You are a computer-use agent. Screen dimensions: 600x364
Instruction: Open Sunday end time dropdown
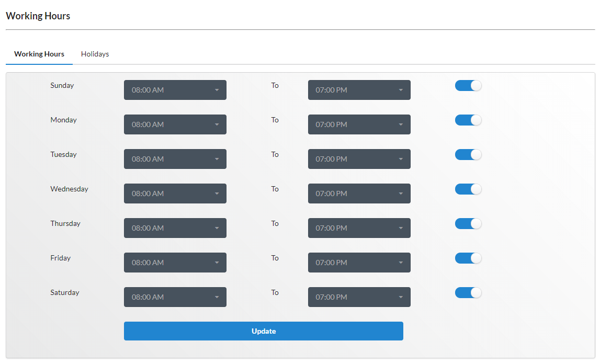(x=359, y=90)
